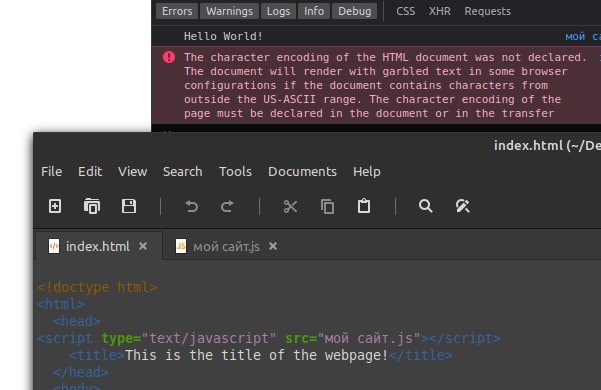Open find and replace icon

pyautogui.click(x=463, y=206)
